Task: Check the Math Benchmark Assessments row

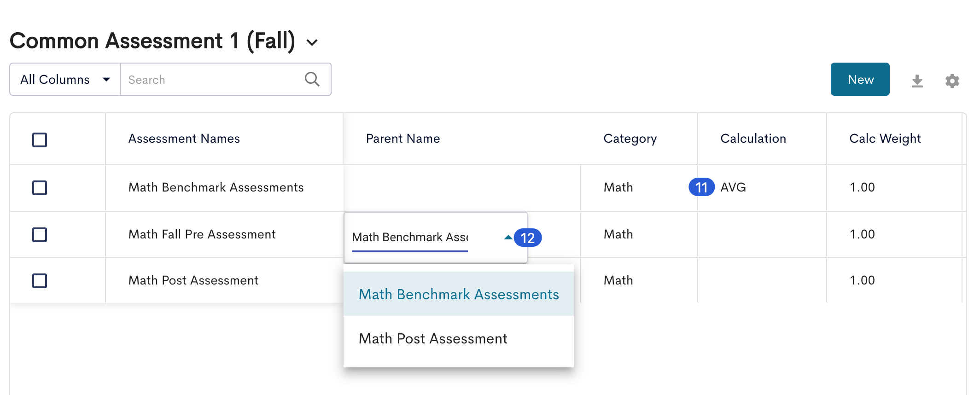Action: click(40, 187)
